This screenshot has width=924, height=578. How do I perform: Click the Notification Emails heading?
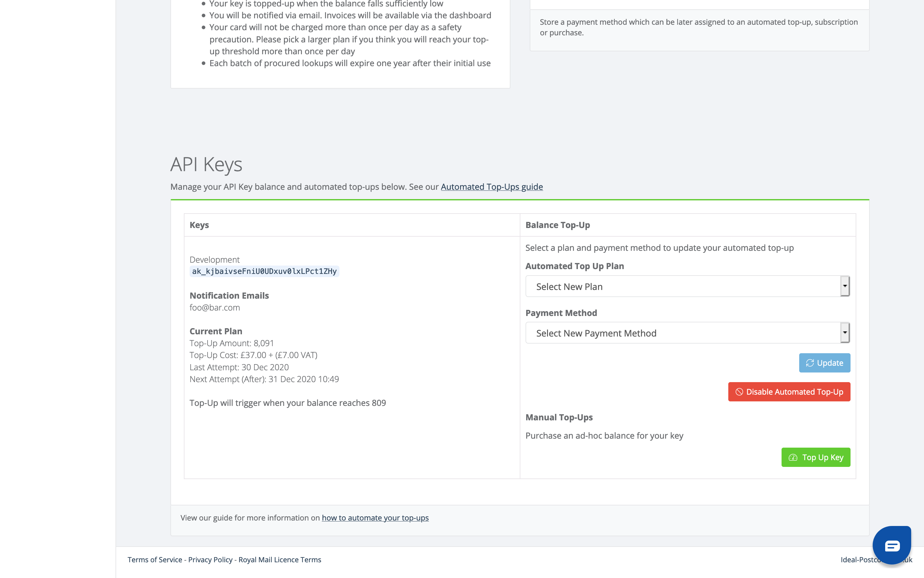pyautogui.click(x=229, y=296)
